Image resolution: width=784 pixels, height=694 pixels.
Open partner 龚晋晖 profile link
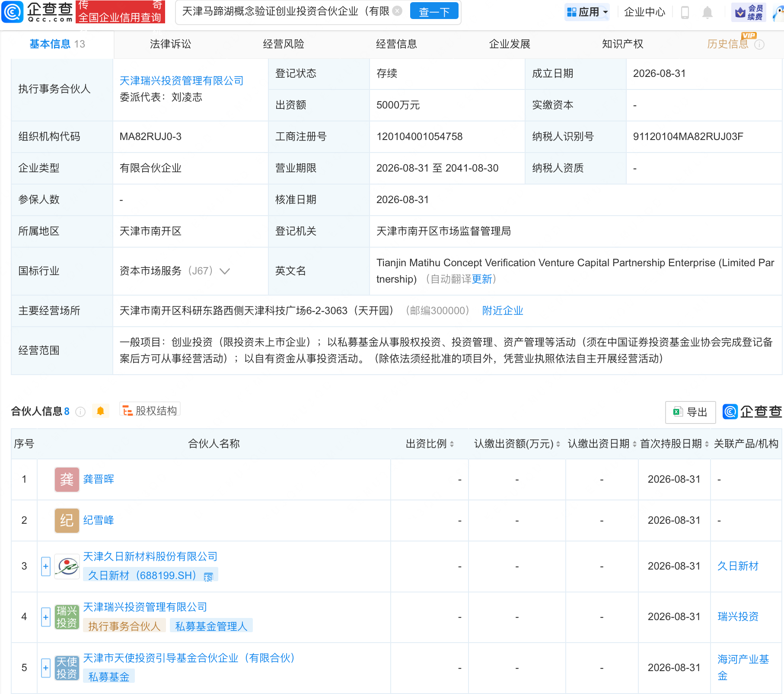pos(99,479)
